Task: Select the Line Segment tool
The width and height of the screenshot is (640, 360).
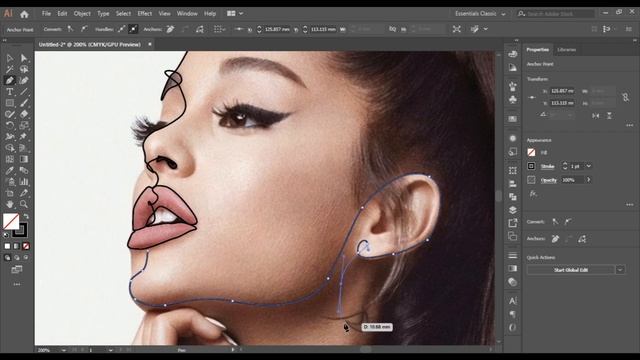Action: [24, 92]
